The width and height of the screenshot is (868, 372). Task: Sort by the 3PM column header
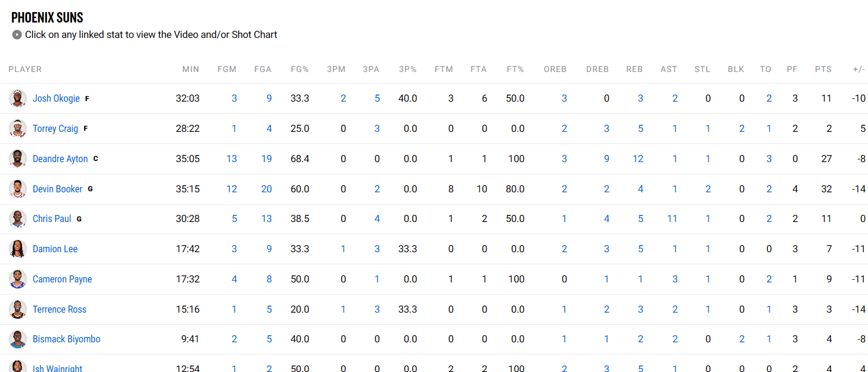tap(336, 69)
